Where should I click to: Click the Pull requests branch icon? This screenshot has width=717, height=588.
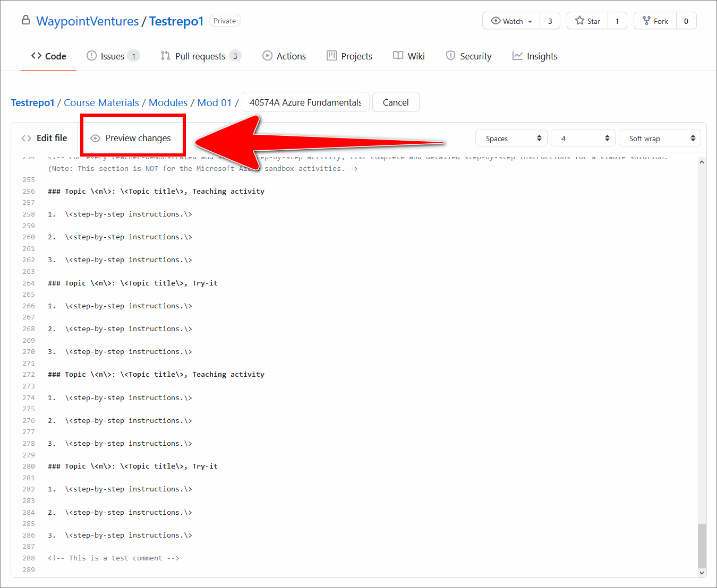(166, 56)
